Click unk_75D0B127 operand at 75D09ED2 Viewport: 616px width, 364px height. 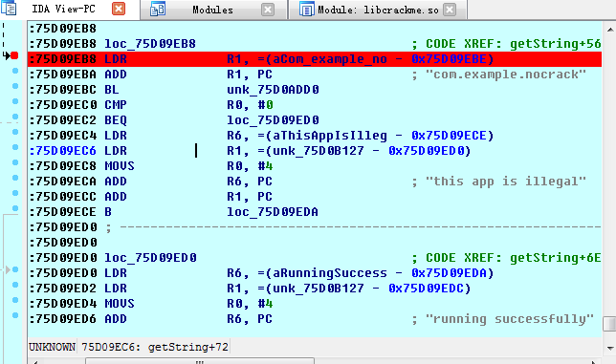[319, 289]
